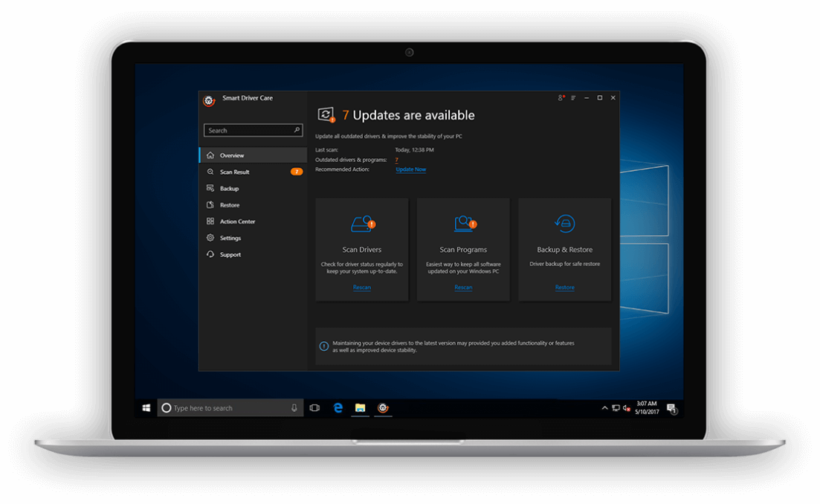The image size is (820, 504).
Task: Select the Overview home icon in sidebar
Action: [x=213, y=155]
